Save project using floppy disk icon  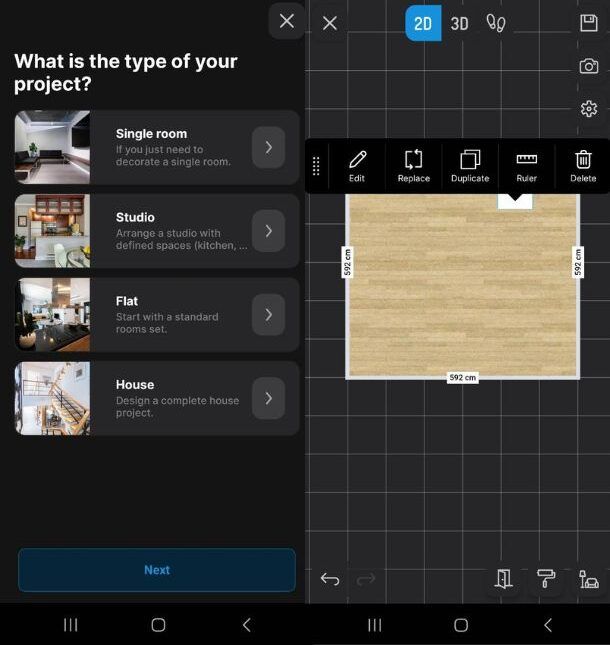point(589,23)
